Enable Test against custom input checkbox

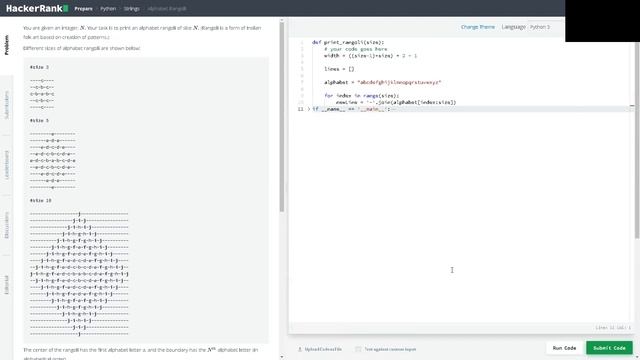point(358,349)
